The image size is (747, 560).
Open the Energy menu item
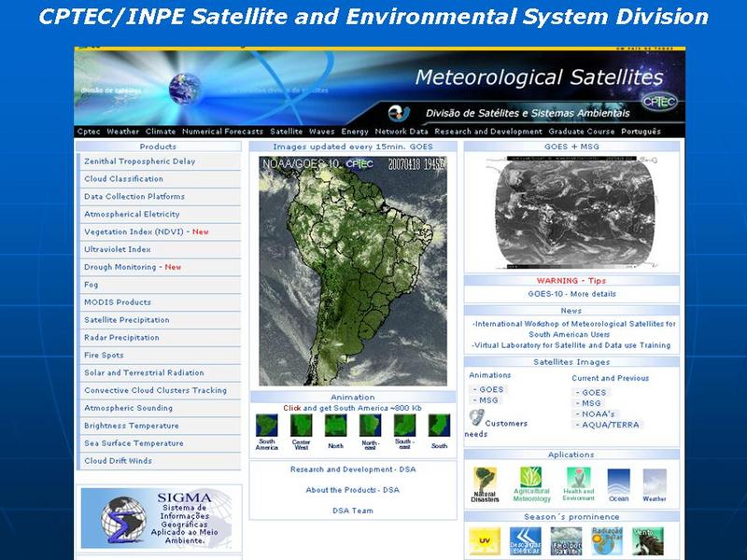tap(355, 132)
